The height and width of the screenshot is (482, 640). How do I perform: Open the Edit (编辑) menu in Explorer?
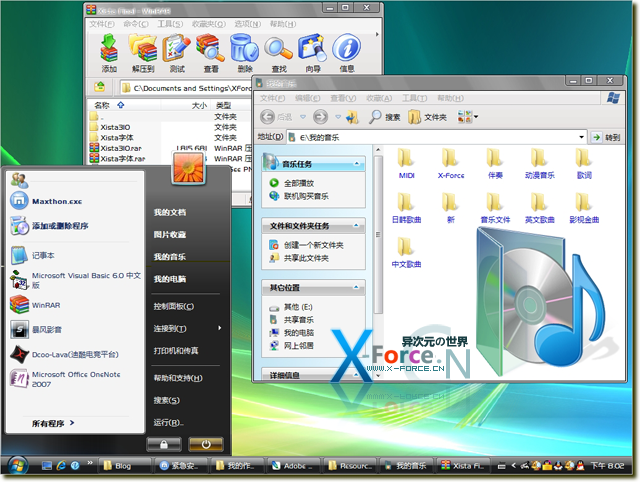[307, 98]
